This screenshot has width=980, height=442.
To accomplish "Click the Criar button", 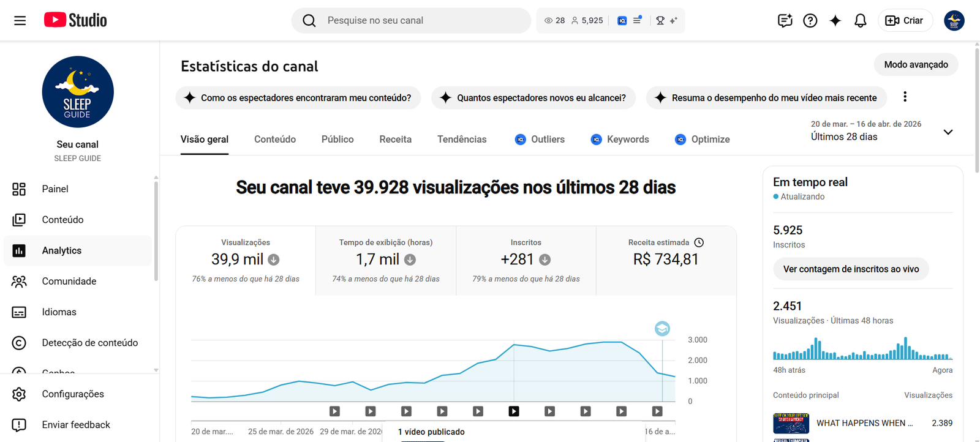I will [905, 21].
